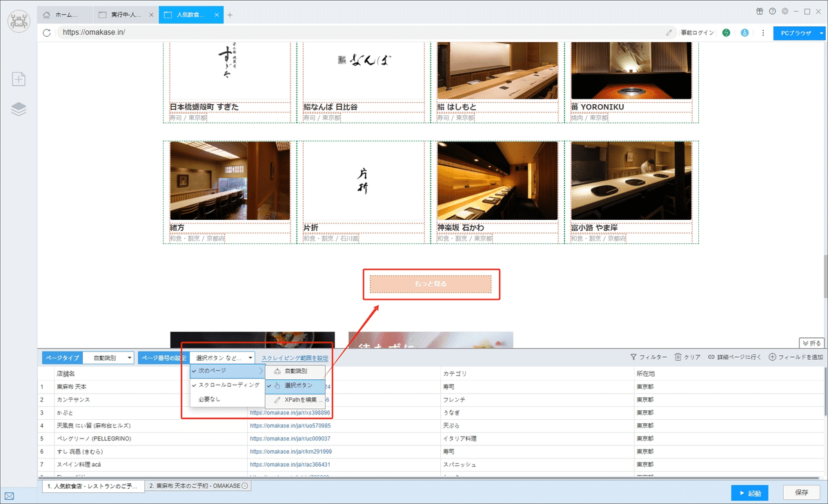Open the three-dot more options menu
The height and width of the screenshot is (504, 828).
coord(763,32)
